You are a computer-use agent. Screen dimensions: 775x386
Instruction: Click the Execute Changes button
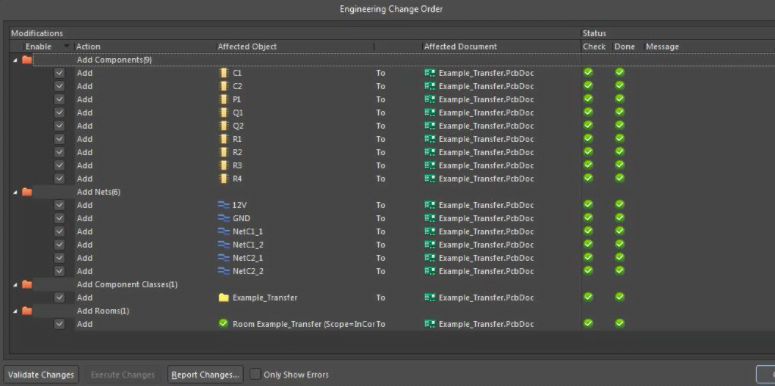[123, 375]
